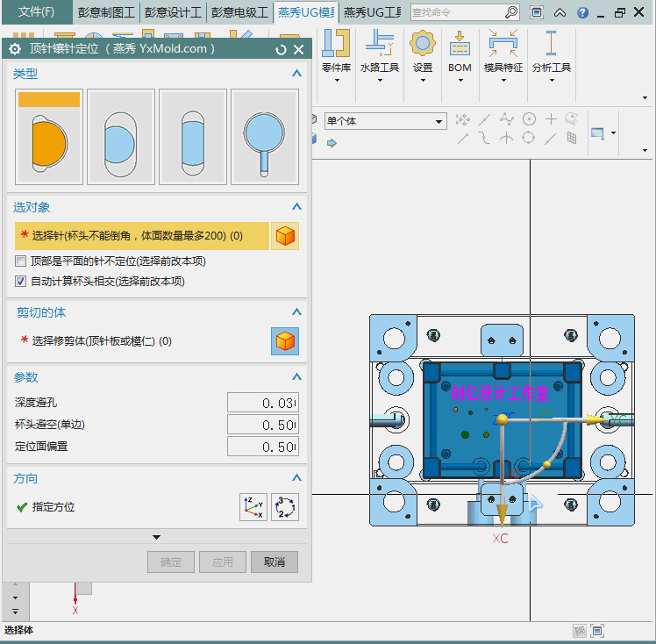Click the snap point plus icon
The image size is (656, 644).
click(551, 119)
